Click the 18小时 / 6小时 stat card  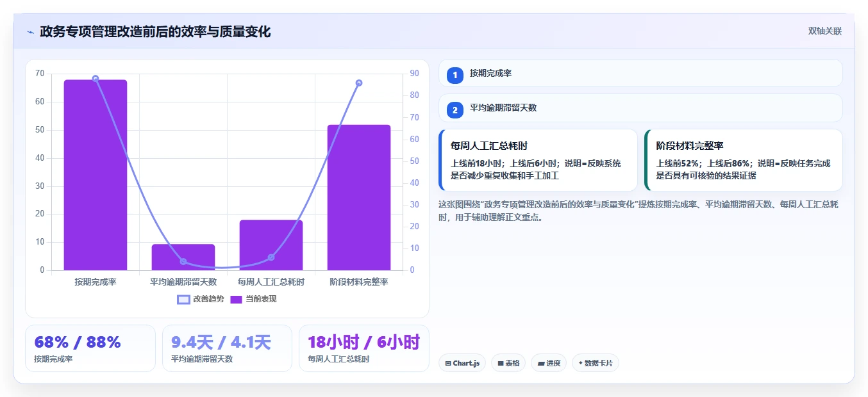pyautogui.click(x=364, y=348)
